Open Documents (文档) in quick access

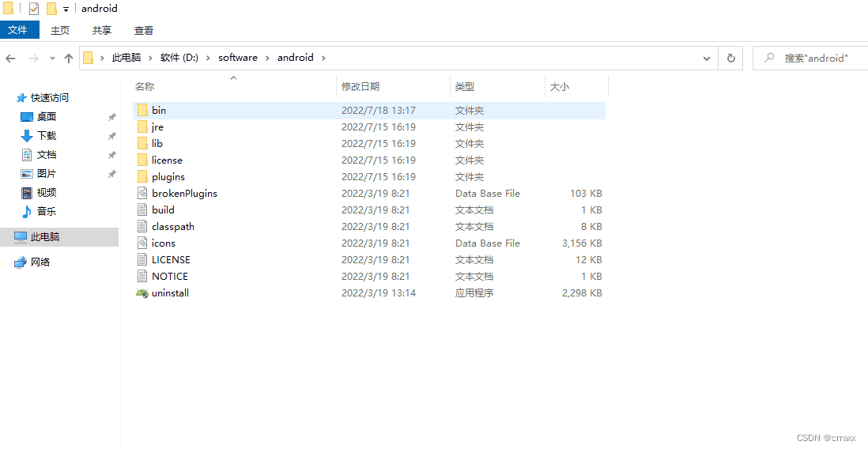click(x=47, y=154)
